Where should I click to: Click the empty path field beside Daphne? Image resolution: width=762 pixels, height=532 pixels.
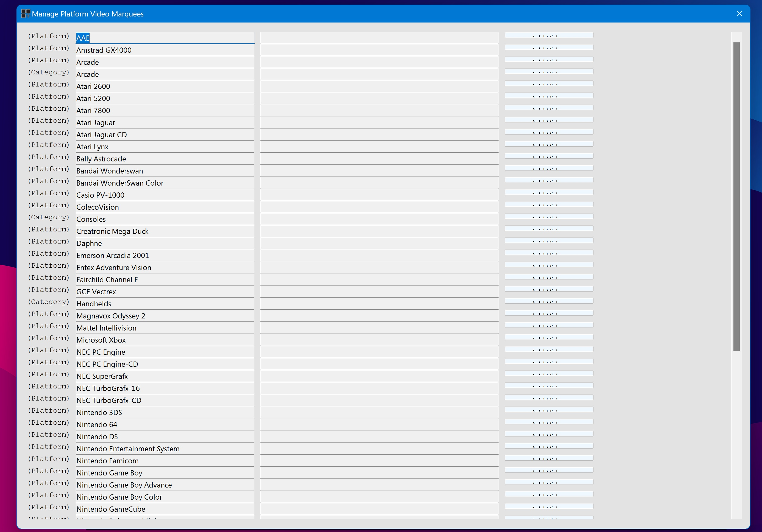379,243
